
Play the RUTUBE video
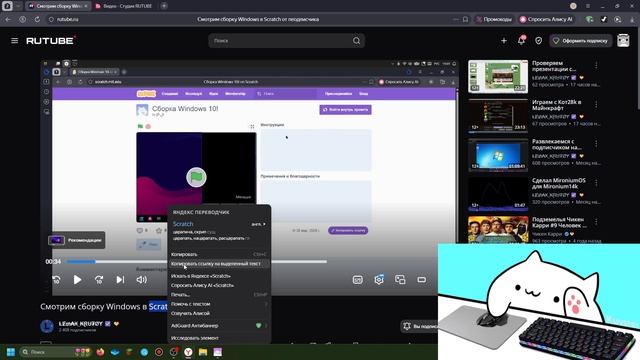tap(77, 280)
